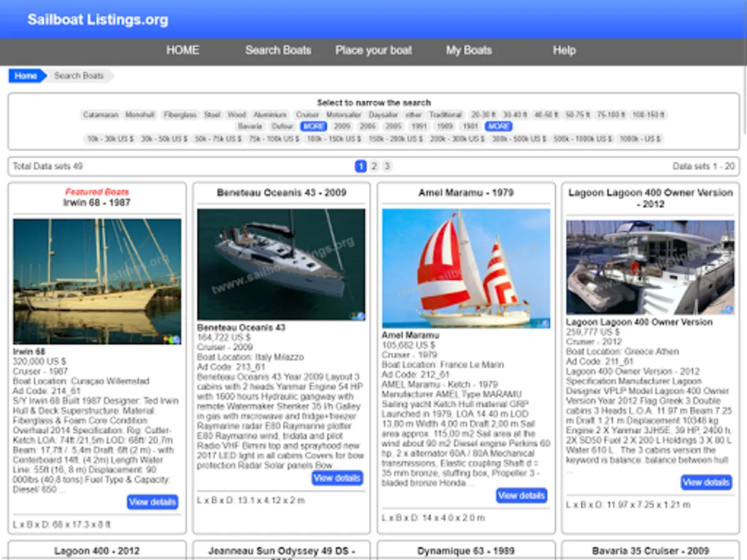Screen dimensions: 747x560
Task: Filter by Cruiser type
Action: [308, 115]
